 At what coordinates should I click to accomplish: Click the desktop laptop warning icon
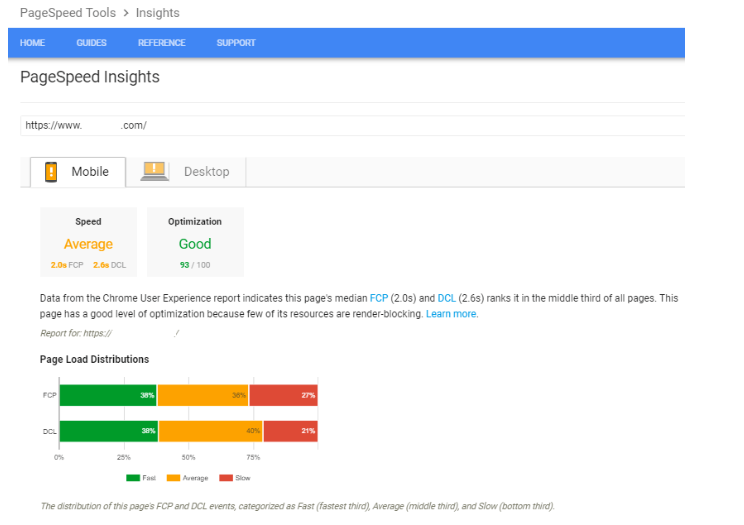pyautogui.click(x=155, y=171)
